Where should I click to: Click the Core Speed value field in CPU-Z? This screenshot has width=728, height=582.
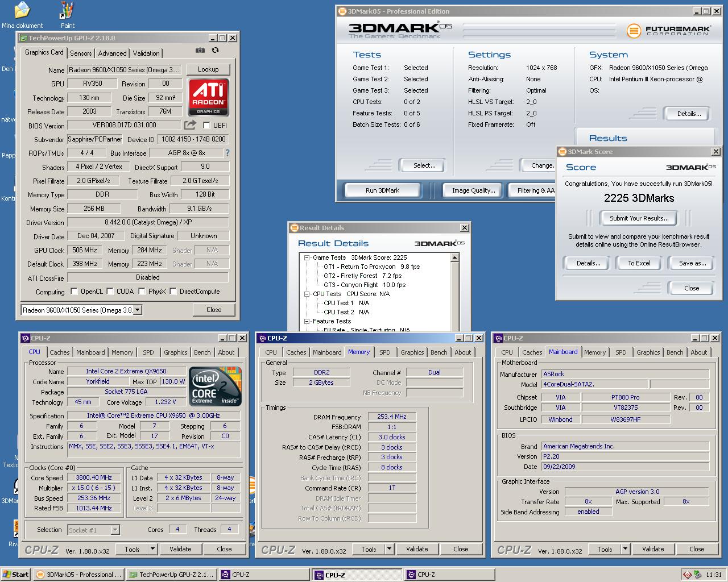[x=94, y=478]
